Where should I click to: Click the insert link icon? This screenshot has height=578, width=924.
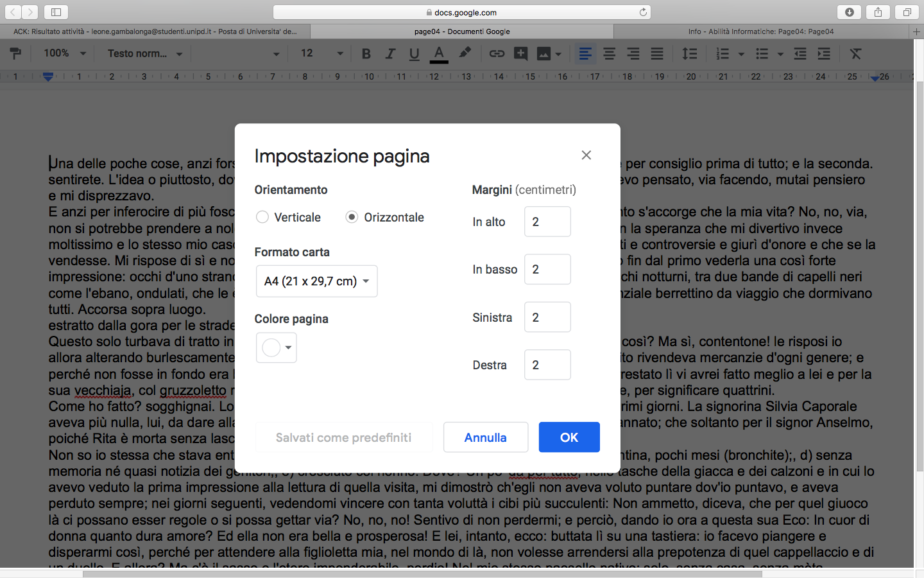click(x=497, y=54)
